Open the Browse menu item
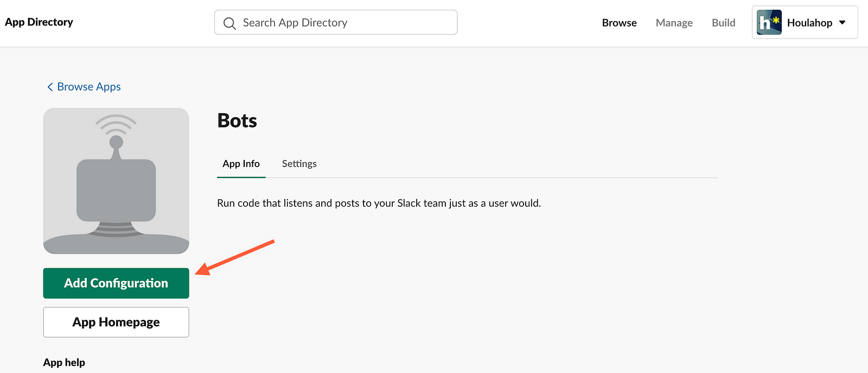Screen dimensions: 868x373 pyautogui.click(x=619, y=23)
